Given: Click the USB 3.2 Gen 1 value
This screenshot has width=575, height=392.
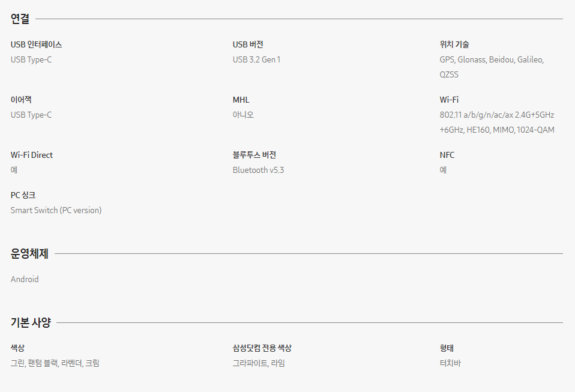Looking at the screenshot, I should (256, 59).
